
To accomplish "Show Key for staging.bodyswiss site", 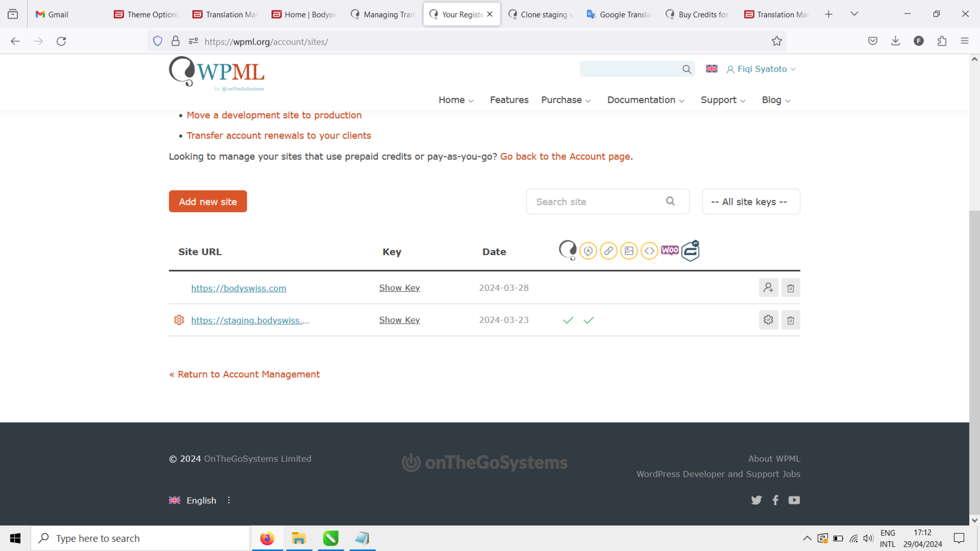I will click(399, 320).
